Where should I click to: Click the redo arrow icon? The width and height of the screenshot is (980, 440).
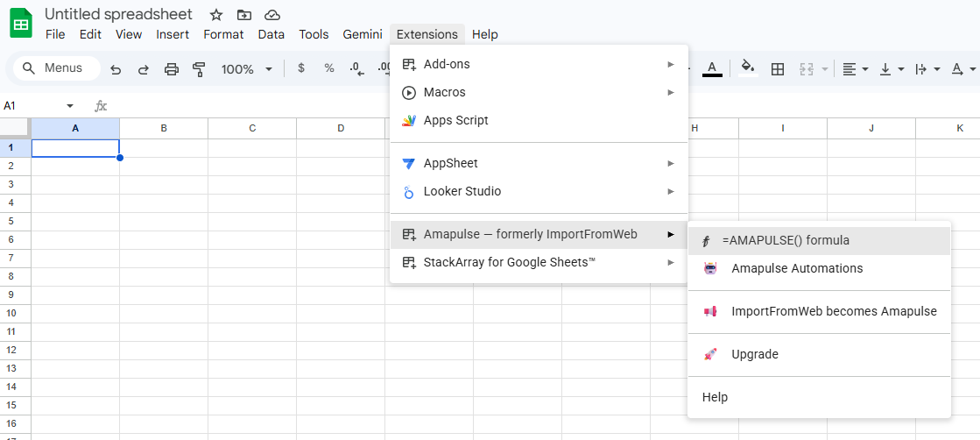pyautogui.click(x=143, y=69)
